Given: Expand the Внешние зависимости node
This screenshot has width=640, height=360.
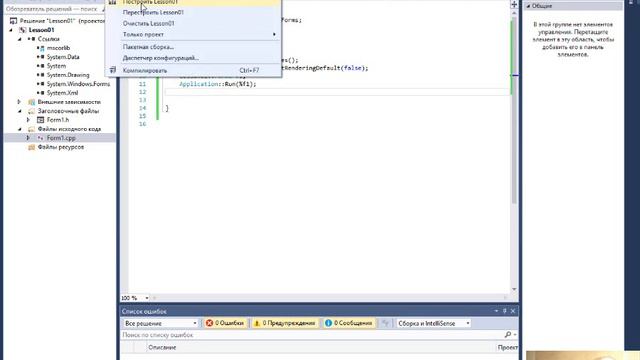Looking at the screenshot, I should click(x=20, y=102).
